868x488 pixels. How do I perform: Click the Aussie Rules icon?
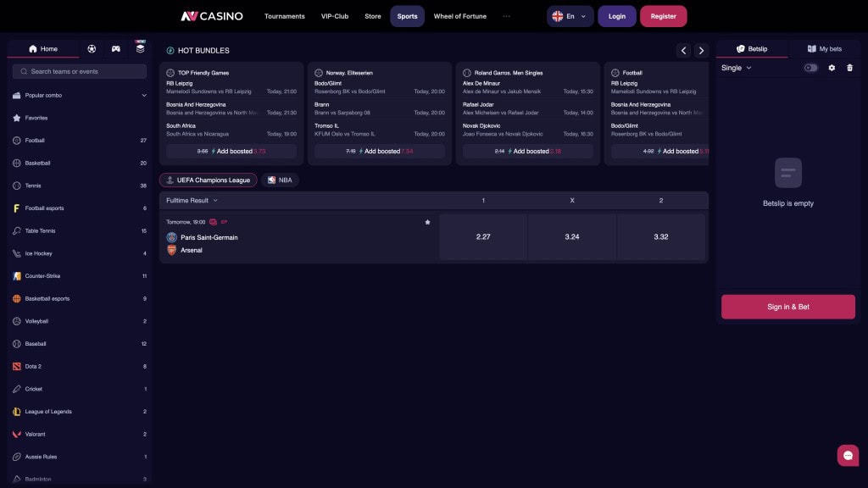tap(17, 457)
